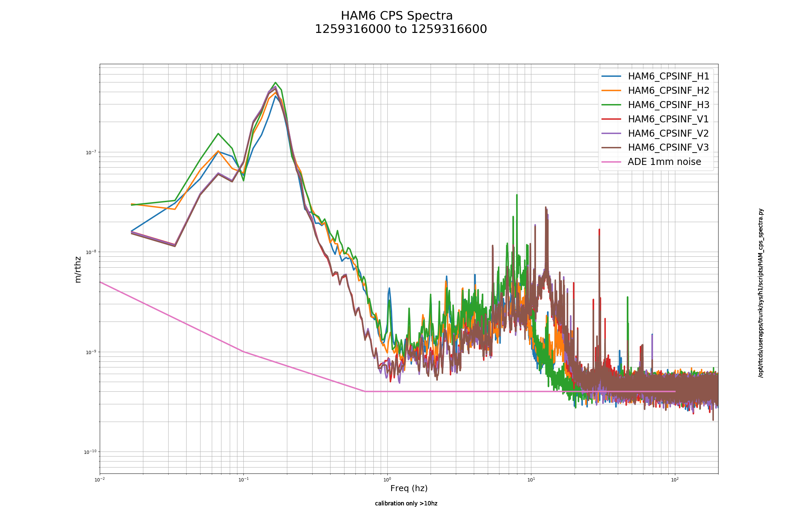
Task: Click the Freq (hz) x-axis label
Action: coord(409,488)
